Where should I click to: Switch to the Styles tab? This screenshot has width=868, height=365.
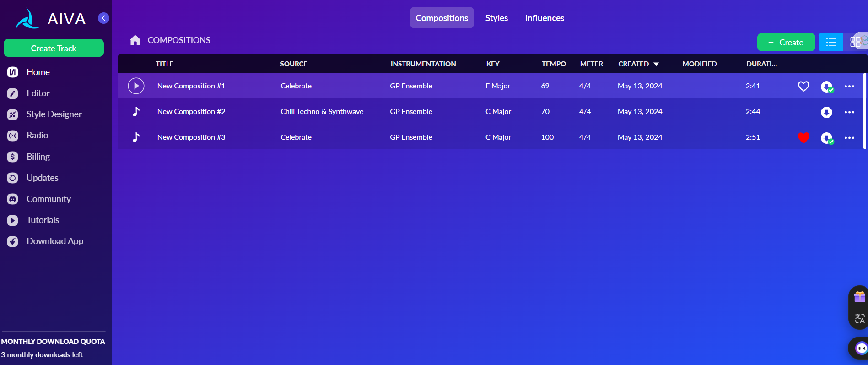tap(496, 18)
